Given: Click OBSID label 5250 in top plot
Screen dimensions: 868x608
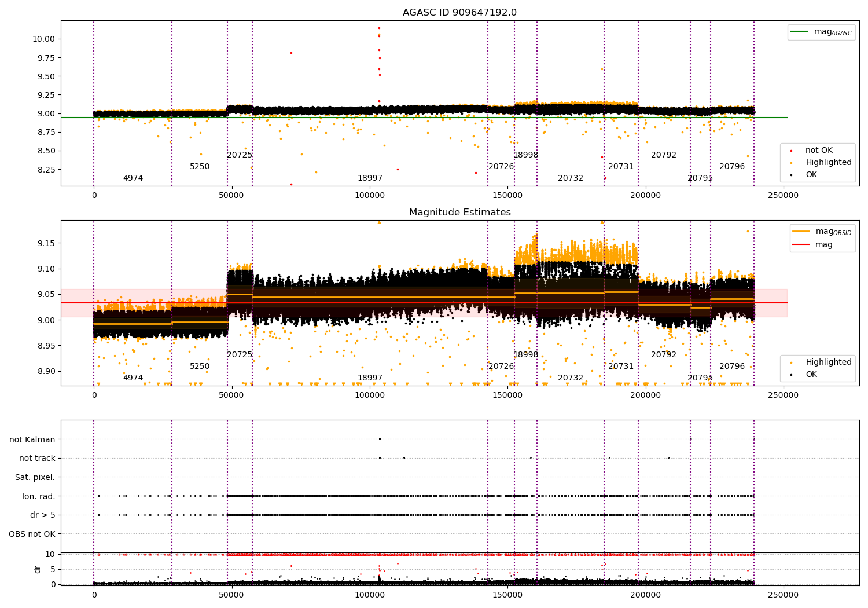Looking at the screenshot, I should tap(200, 167).
